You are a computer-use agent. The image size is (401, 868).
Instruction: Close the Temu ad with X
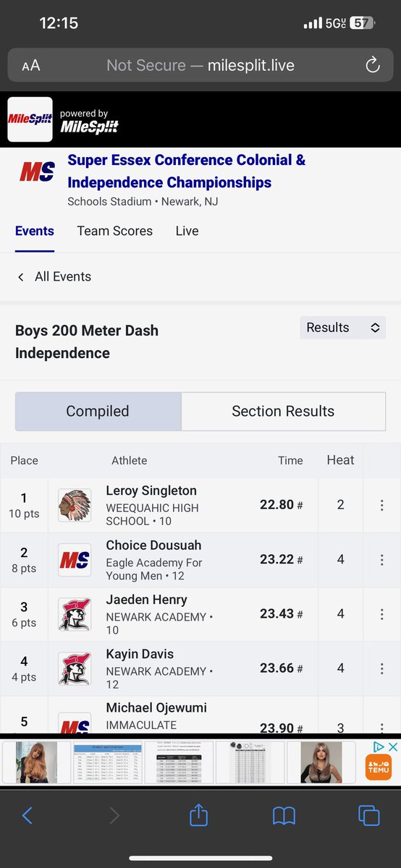pos(393,747)
